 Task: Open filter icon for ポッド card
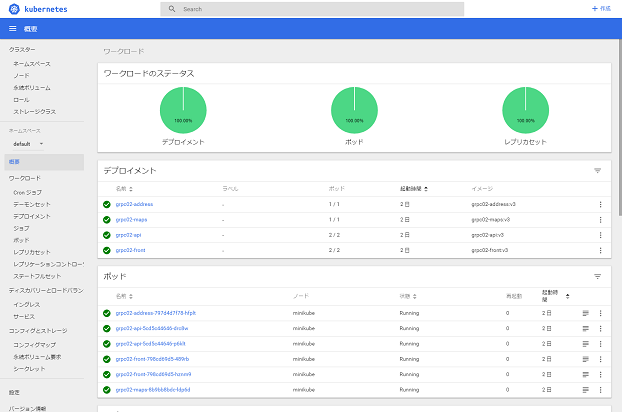tap(597, 276)
